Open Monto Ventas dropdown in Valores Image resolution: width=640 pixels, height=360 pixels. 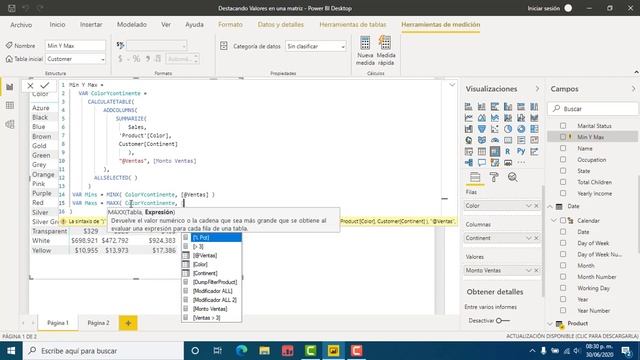(x=529, y=270)
